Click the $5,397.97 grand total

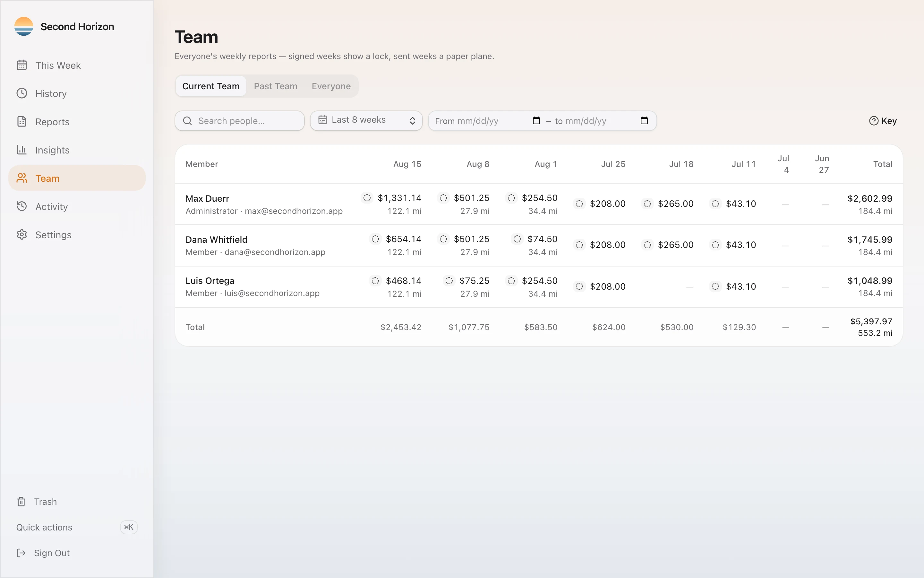tap(871, 321)
